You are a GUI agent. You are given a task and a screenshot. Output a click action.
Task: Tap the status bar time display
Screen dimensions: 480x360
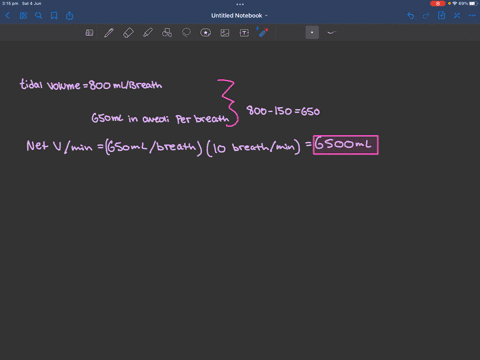(x=10, y=3)
